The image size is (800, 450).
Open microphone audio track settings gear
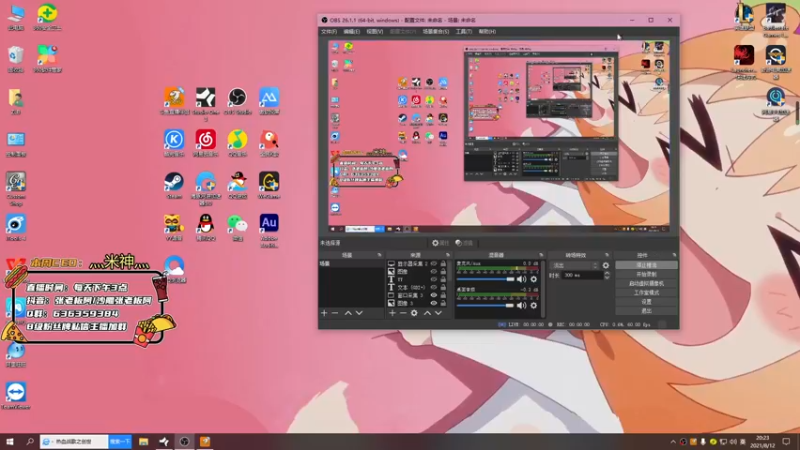click(534, 279)
